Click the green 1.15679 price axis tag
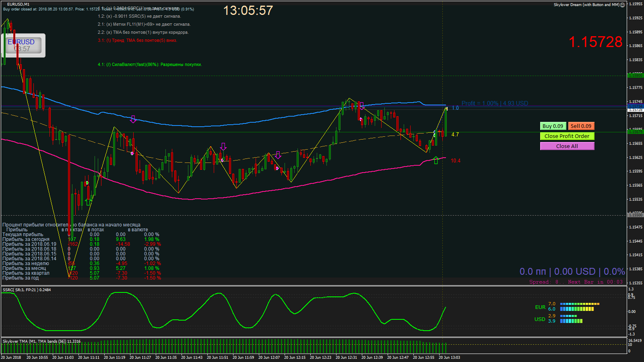Viewport: 644px width, 362px height. click(636, 132)
